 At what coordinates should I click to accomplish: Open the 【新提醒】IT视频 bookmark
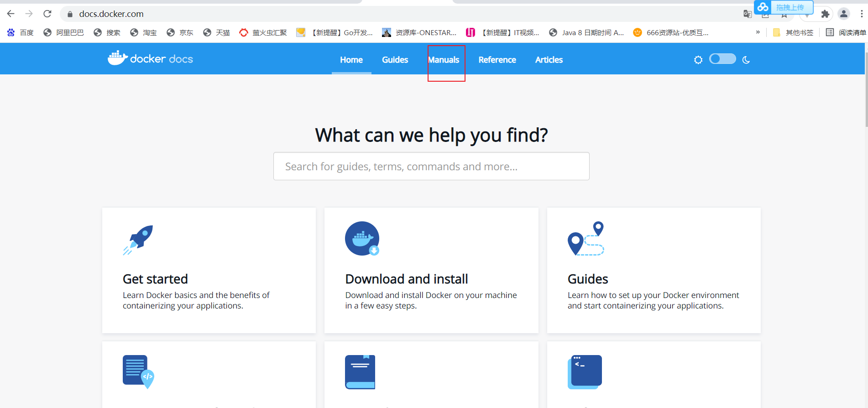click(x=502, y=32)
